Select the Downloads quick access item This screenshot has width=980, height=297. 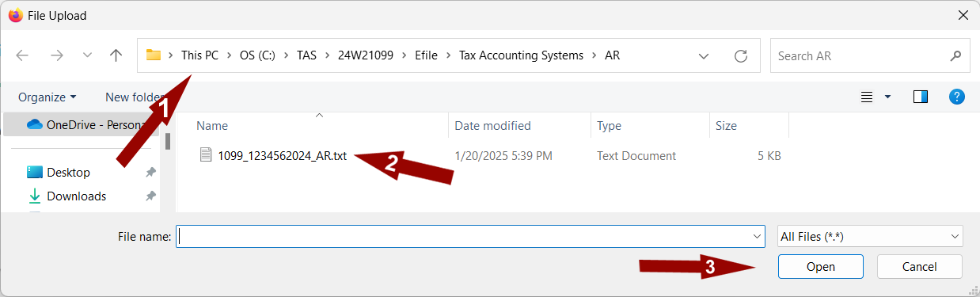point(76,196)
